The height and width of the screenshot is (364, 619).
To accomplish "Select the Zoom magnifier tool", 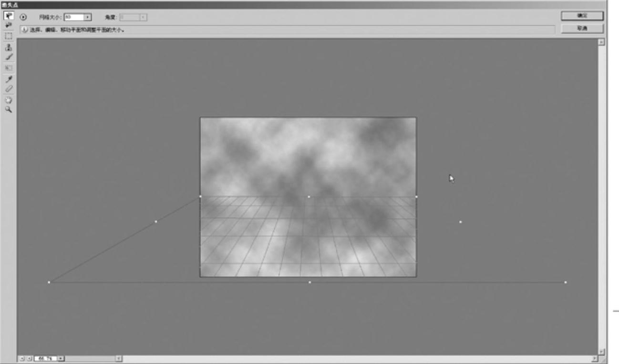I will tap(9, 110).
